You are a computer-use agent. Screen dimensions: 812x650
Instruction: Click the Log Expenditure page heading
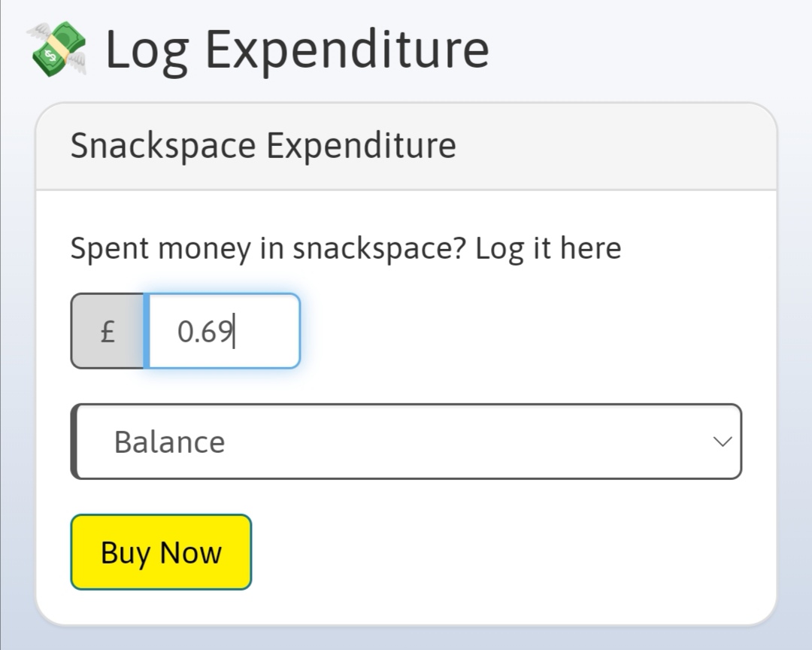(297, 50)
